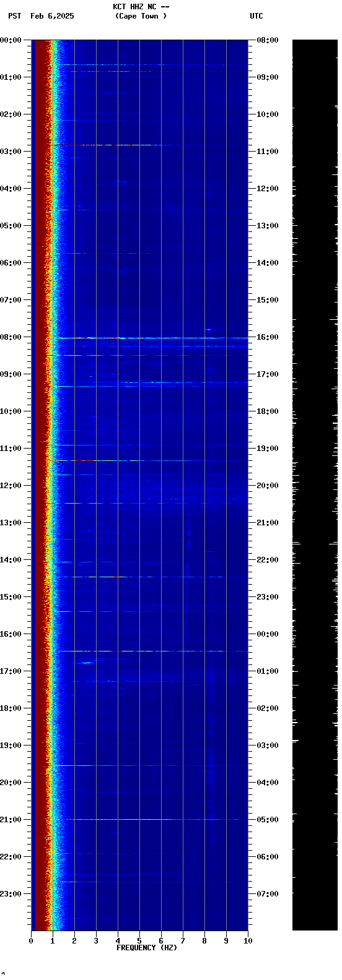Click the 07:00 UTC time label

pyautogui.click(x=268, y=894)
